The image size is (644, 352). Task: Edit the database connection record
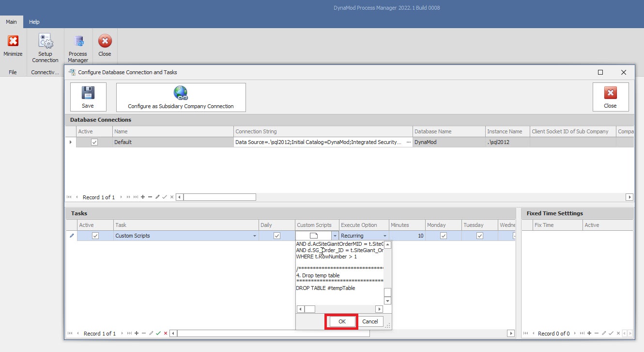157,197
